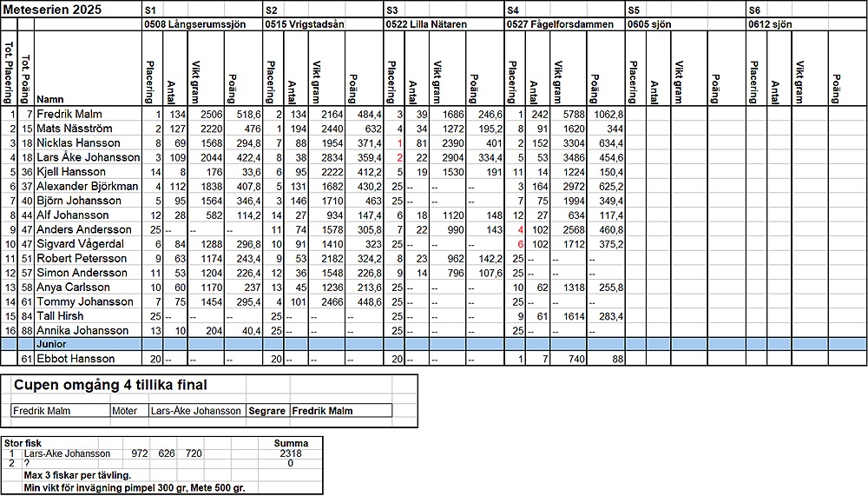Click the "0522 Lilla Nätaren" header cell
This screenshot has width=868, height=496.
[429, 26]
